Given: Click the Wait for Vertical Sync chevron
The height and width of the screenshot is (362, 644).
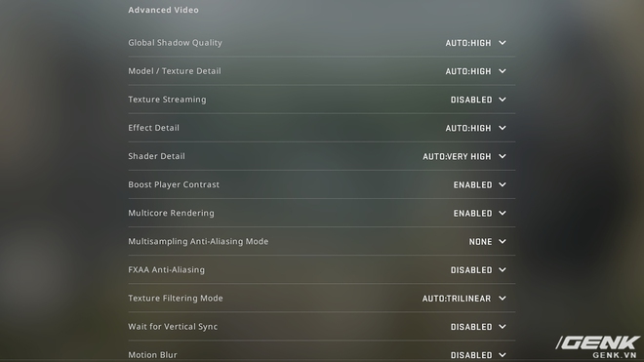Looking at the screenshot, I should pos(503,326).
